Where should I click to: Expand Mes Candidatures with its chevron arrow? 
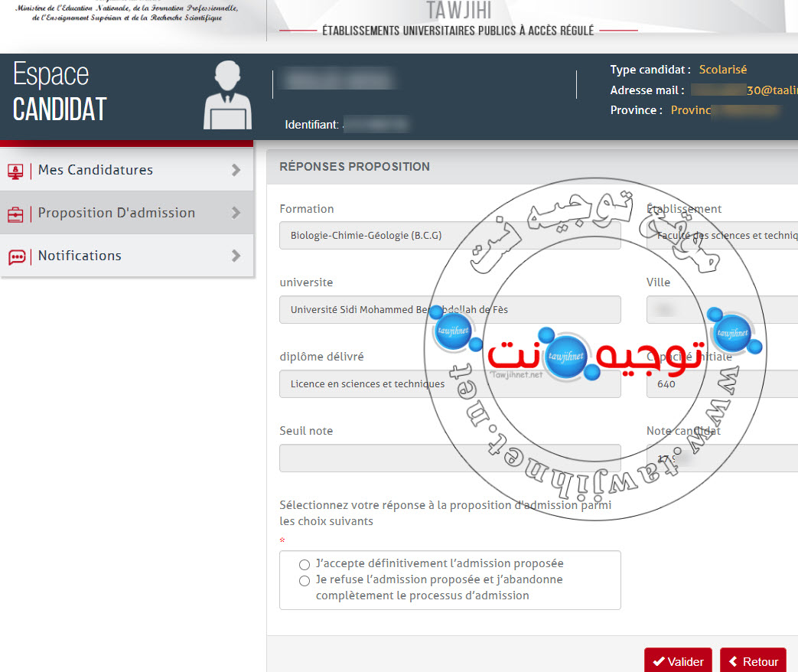(x=236, y=171)
